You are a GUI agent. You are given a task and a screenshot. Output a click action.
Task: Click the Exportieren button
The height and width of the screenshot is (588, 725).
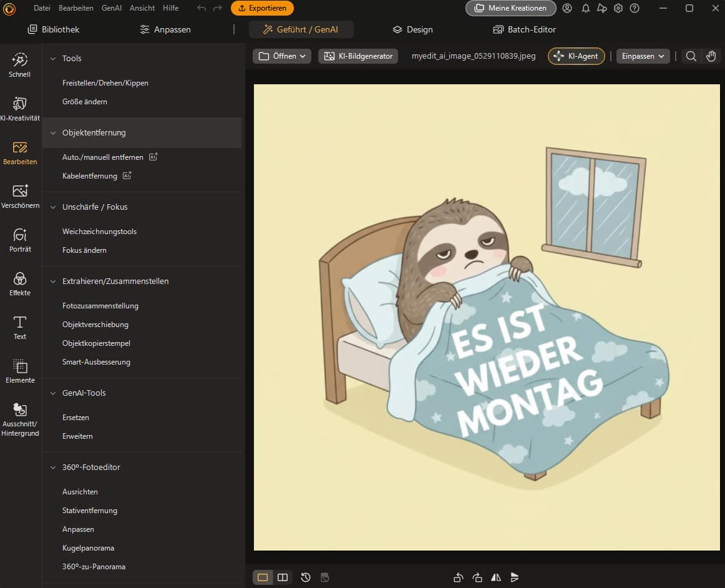pos(262,8)
